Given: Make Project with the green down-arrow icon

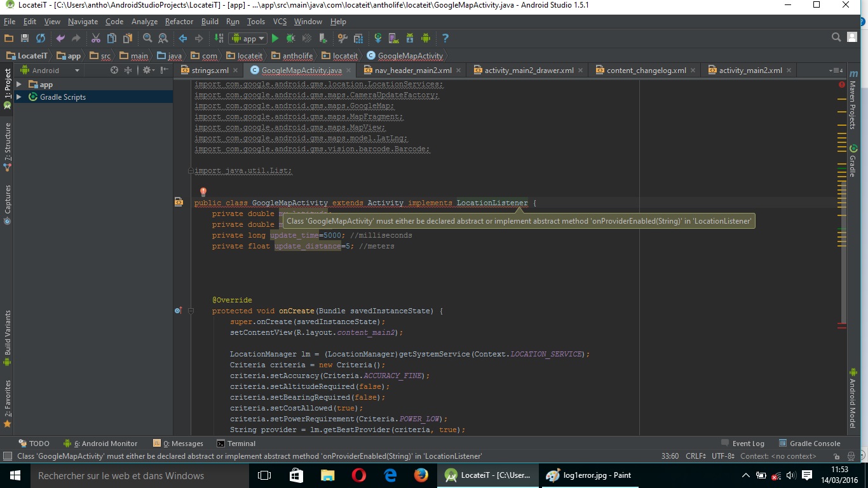Looking at the screenshot, I should pos(219,38).
